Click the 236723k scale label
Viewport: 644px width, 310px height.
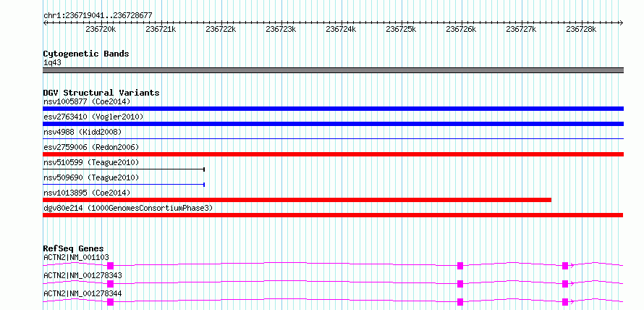[x=281, y=29]
